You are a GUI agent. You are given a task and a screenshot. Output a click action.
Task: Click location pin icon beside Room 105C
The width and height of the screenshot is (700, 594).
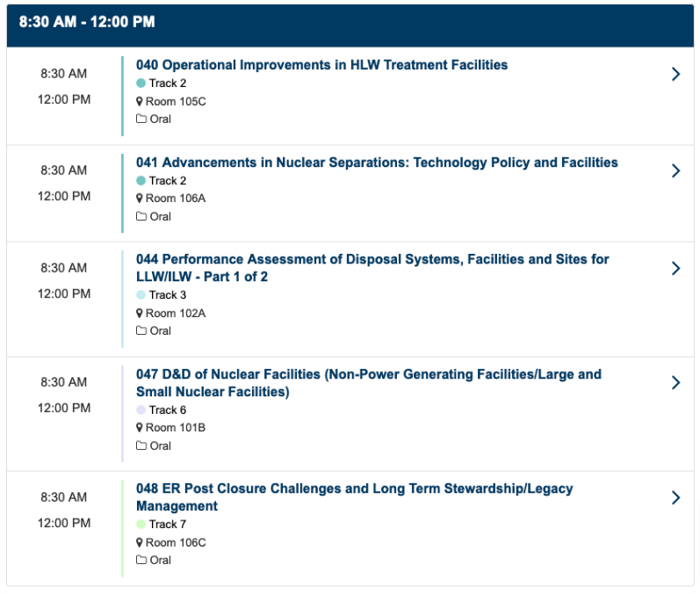pyautogui.click(x=140, y=101)
